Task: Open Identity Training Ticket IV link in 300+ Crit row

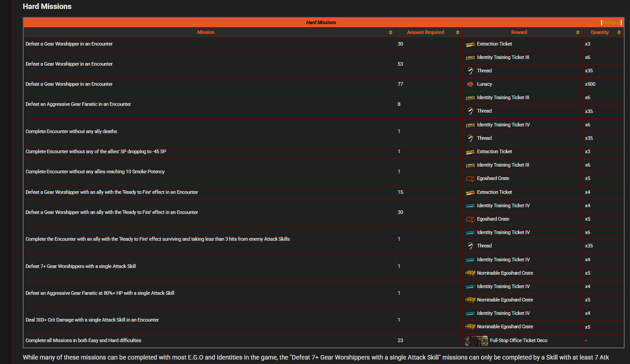Action: 503,314
